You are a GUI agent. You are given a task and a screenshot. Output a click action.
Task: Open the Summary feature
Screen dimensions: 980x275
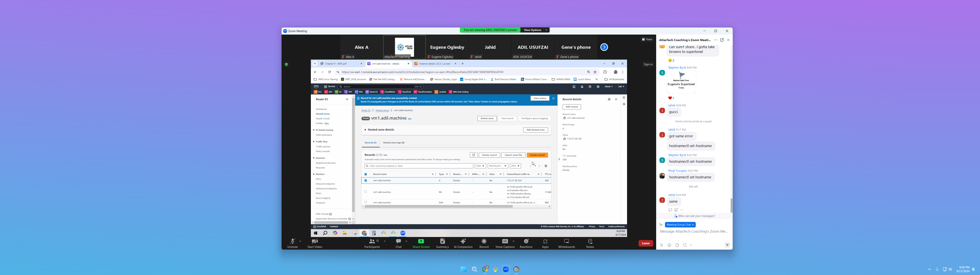tap(443, 241)
